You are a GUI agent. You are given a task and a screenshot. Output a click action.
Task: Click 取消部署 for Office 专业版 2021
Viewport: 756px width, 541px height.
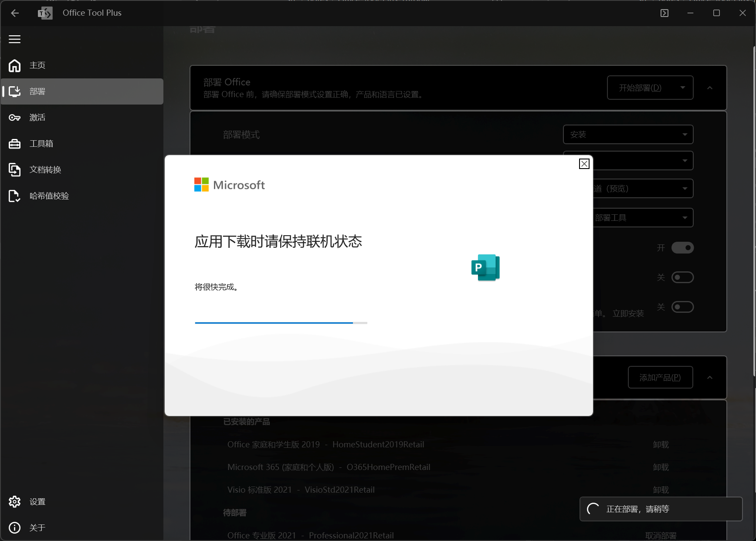[x=661, y=535]
